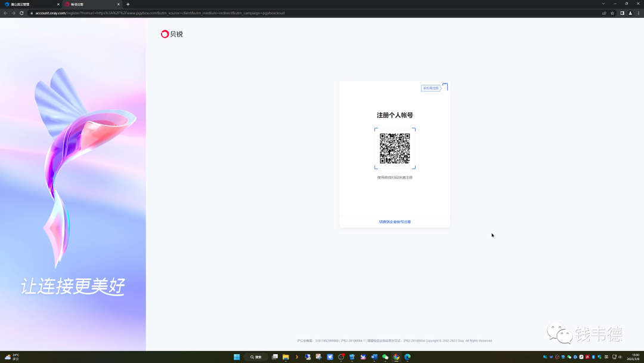644x363 pixels.
Task: Open Google Chrome on taskbar
Action: (x=397, y=357)
